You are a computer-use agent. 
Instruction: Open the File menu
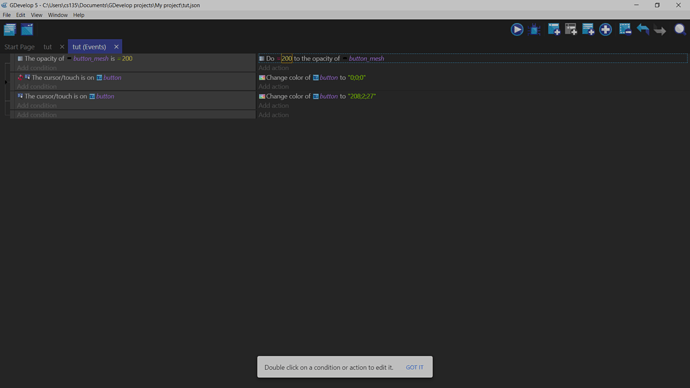click(x=7, y=15)
